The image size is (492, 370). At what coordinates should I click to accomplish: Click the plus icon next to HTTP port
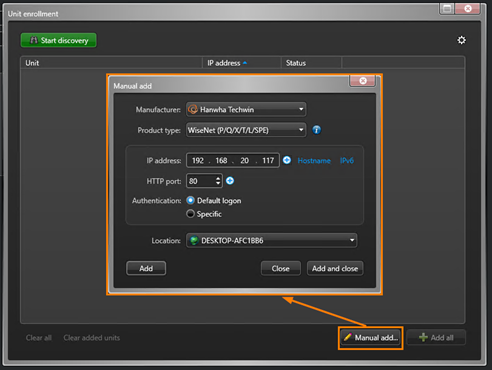pyautogui.click(x=230, y=181)
